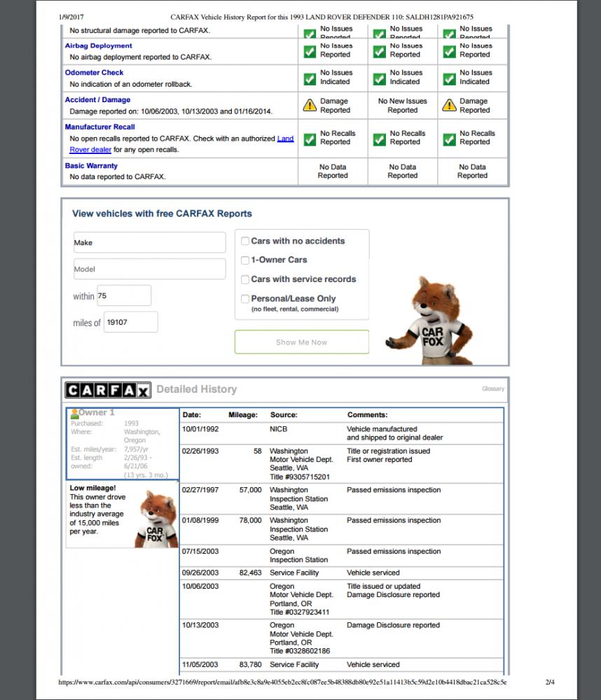
Task: Click the 'Show Me Now' button
Action: pos(302,342)
